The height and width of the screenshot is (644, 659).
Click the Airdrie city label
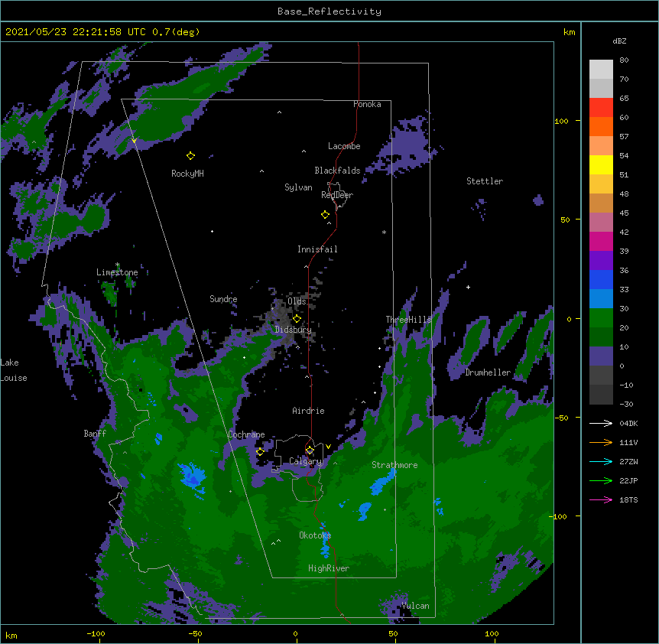(309, 411)
